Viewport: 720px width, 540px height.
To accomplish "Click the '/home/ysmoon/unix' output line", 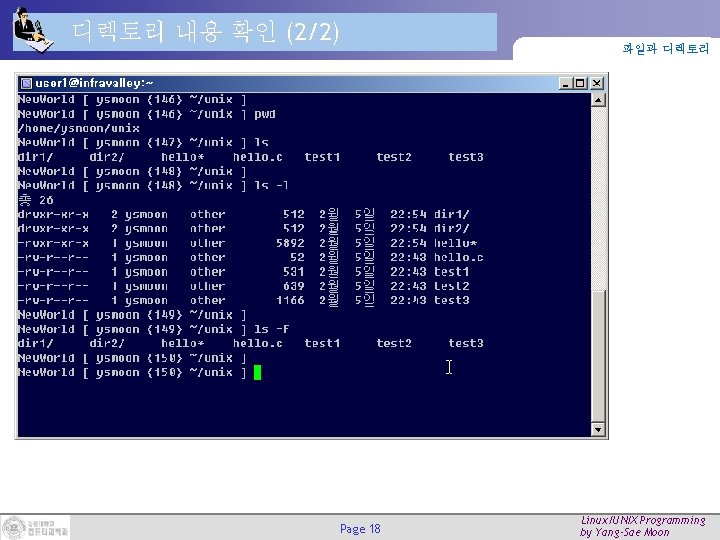I will 79,128.
